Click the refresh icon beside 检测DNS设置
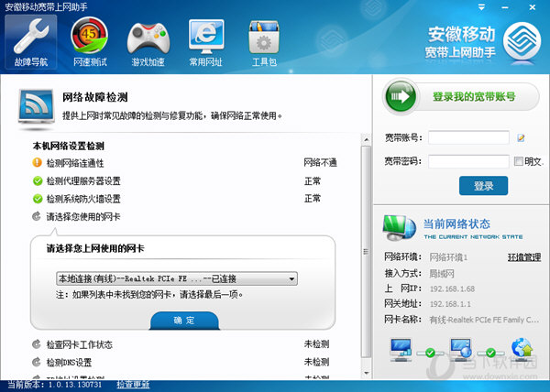This screenshot has width=550, height=392. pyautogui.click(x=37, y=362)
